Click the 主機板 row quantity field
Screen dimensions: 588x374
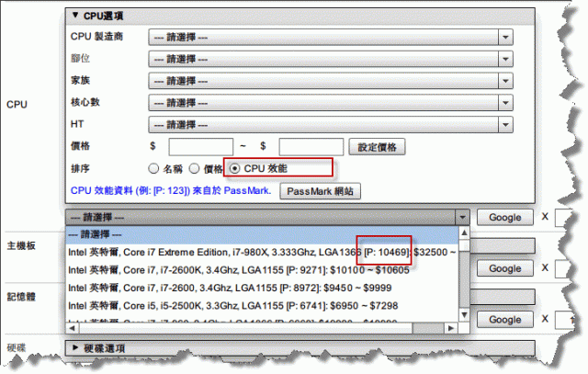563,268
